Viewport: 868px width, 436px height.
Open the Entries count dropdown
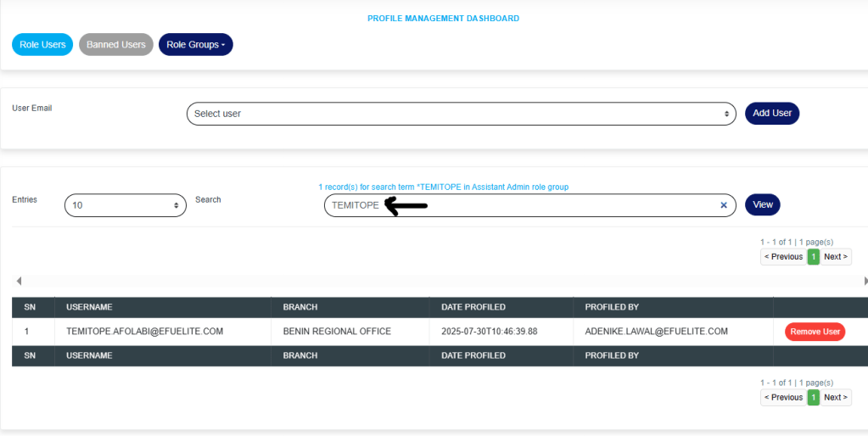point(125,205)
